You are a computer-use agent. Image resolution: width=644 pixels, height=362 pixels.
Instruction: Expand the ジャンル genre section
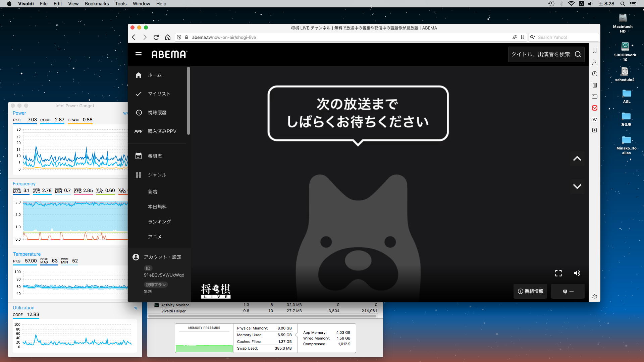point(157,175)
